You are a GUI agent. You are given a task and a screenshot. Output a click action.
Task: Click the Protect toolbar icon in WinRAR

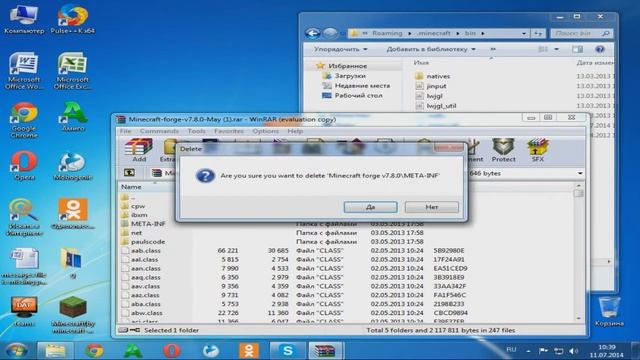tap(503, 150)
